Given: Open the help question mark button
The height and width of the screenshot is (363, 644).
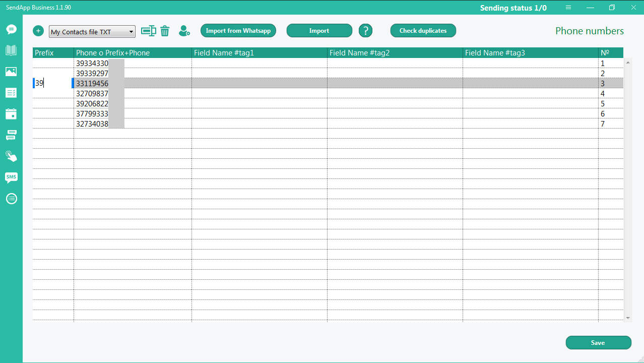Looking at the screenshot, I should [365, 31].
